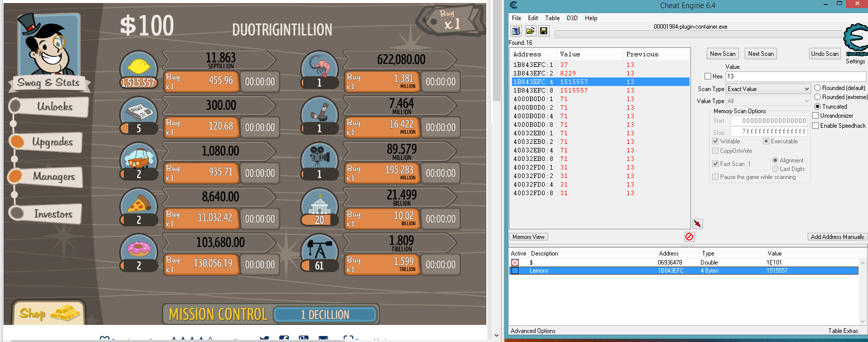
Task: Click the save floppy disk icon
Action: 544,31
